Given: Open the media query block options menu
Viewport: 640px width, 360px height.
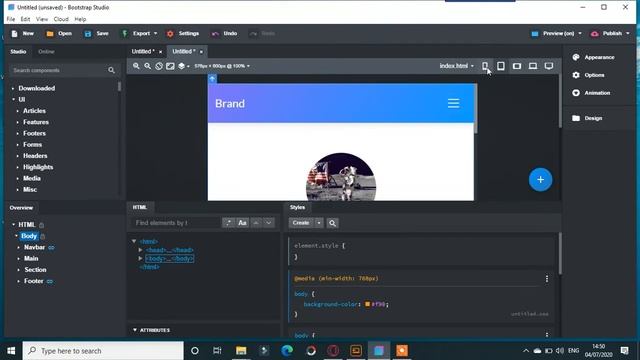Looking at the screenshot, I should (547, 279).
